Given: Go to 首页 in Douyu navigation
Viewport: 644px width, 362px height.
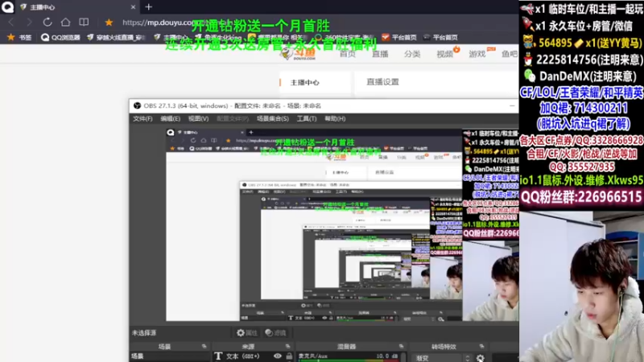Looking at the screenshot, I should coord(348,54).
